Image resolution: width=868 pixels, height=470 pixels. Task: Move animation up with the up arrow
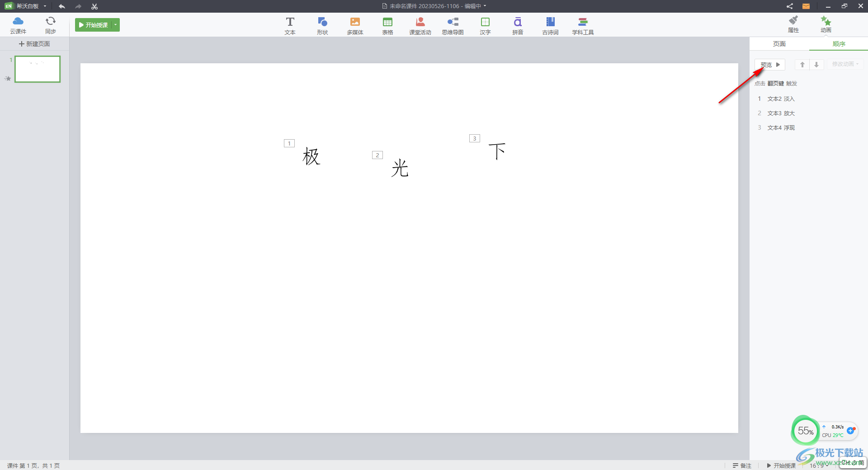click(802, 65)
